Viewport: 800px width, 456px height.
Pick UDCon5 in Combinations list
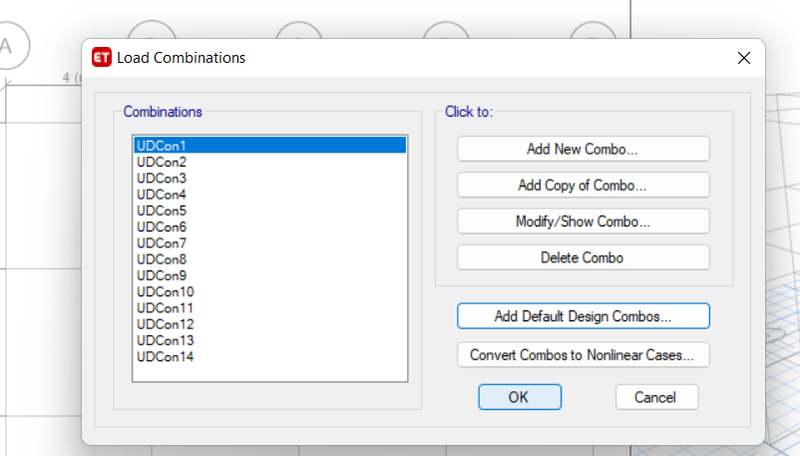click(x=270, y=211)
